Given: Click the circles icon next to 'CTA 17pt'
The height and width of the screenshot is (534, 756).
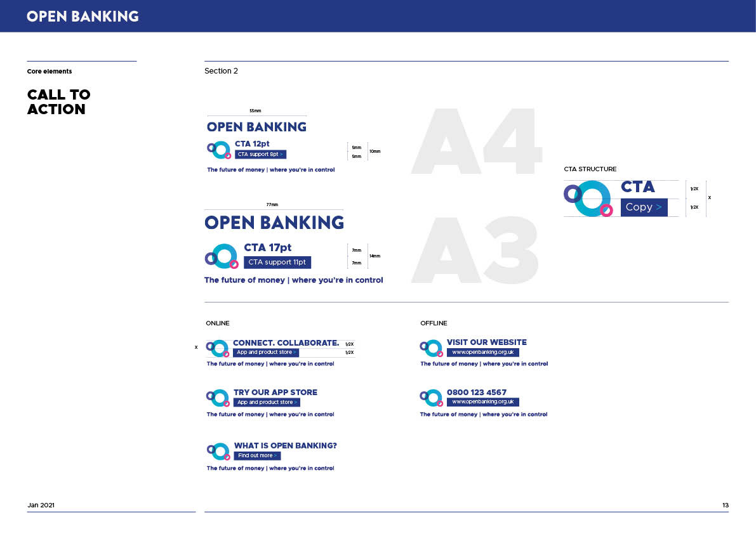Looking at the screenshot, I should tap(222, 256).
